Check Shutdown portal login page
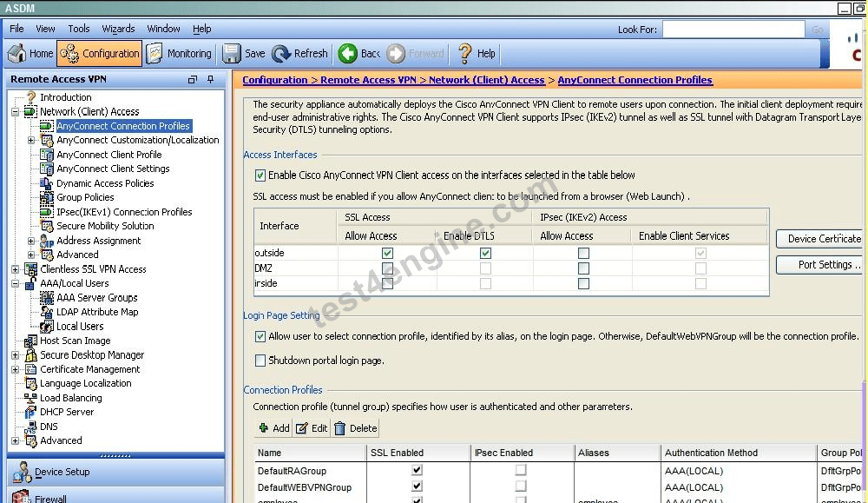 [x=260, y=361]
